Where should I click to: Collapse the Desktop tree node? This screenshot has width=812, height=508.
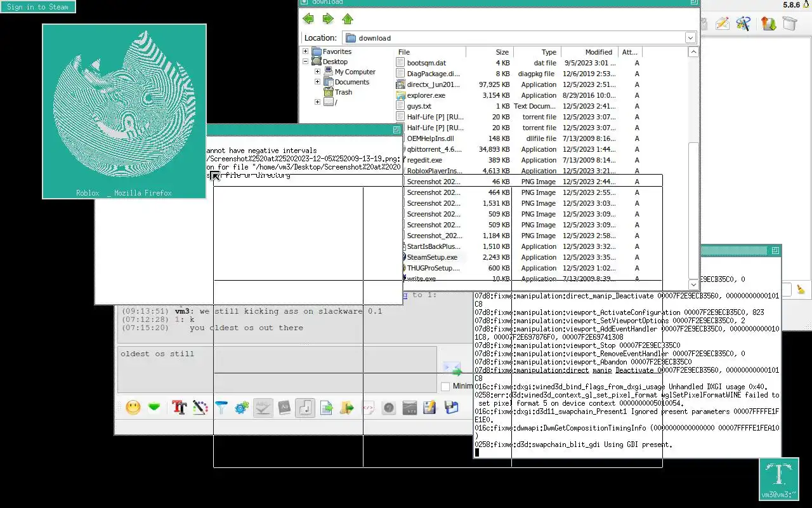tap(306, 62)
